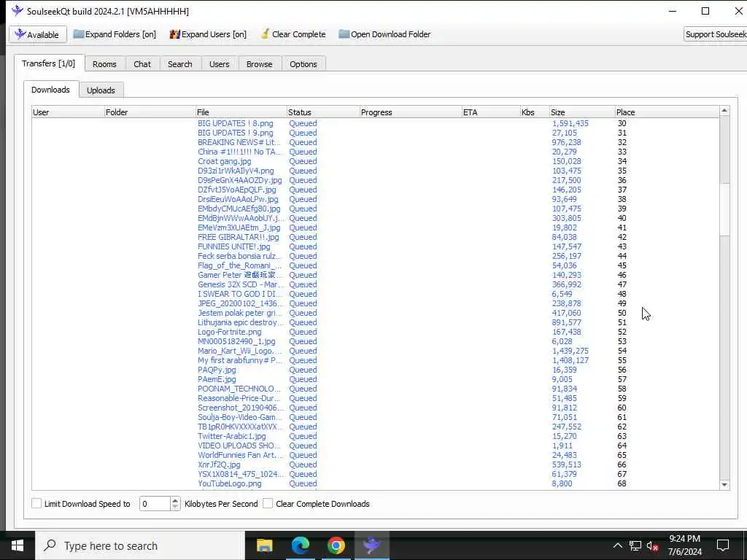Click the size value 1,591,435
747x560 pixels.
click(570, 123)
